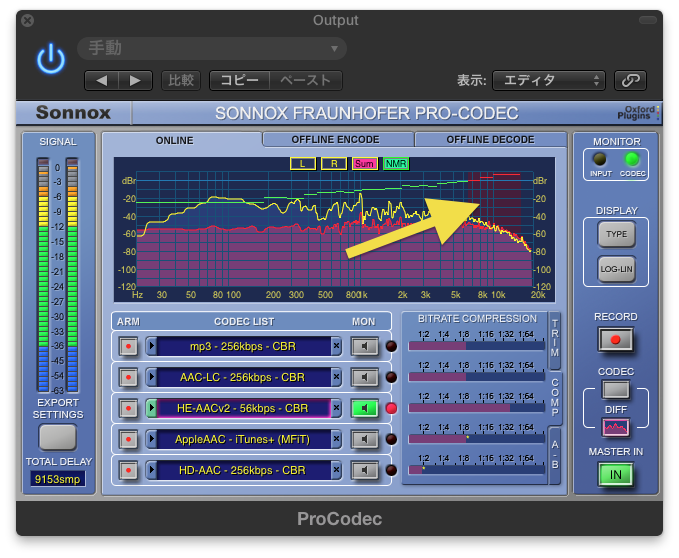The height and width of the screenshot is (558, 679).
Task: Expand HD-AAC codec settings arrow
Action: [152, 470]
